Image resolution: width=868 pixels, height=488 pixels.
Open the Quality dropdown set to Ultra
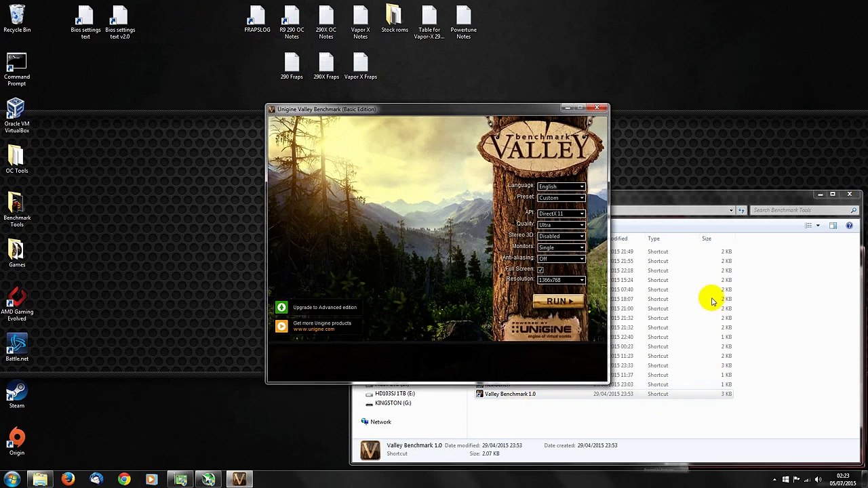pyautogui.click(x=561, y=225)
